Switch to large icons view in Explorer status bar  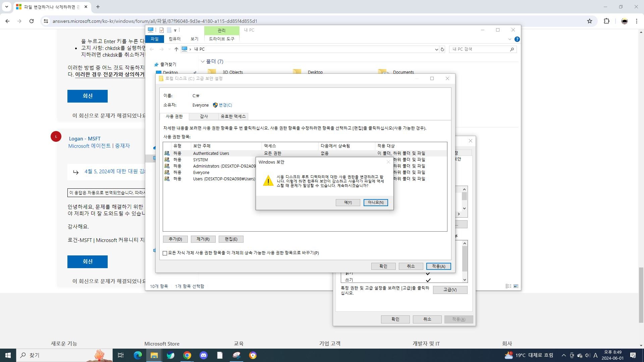pyautogui.click(x=516, y=286)
